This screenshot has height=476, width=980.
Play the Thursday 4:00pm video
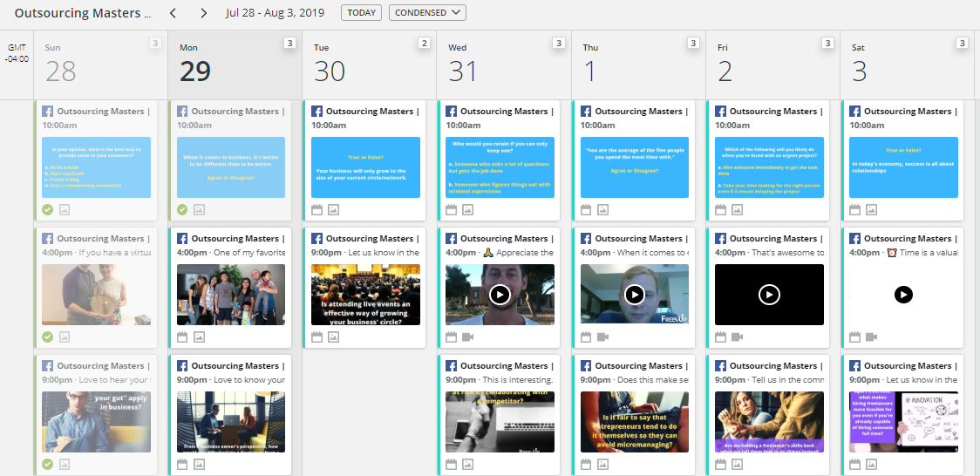635,294
